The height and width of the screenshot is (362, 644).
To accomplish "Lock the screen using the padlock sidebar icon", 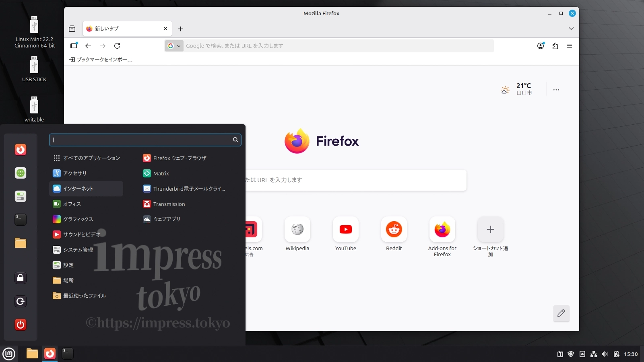I will [21, 278].
